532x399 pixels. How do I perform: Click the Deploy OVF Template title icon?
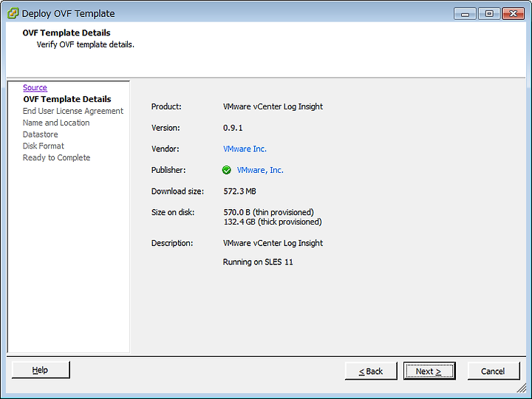[13, 13]
